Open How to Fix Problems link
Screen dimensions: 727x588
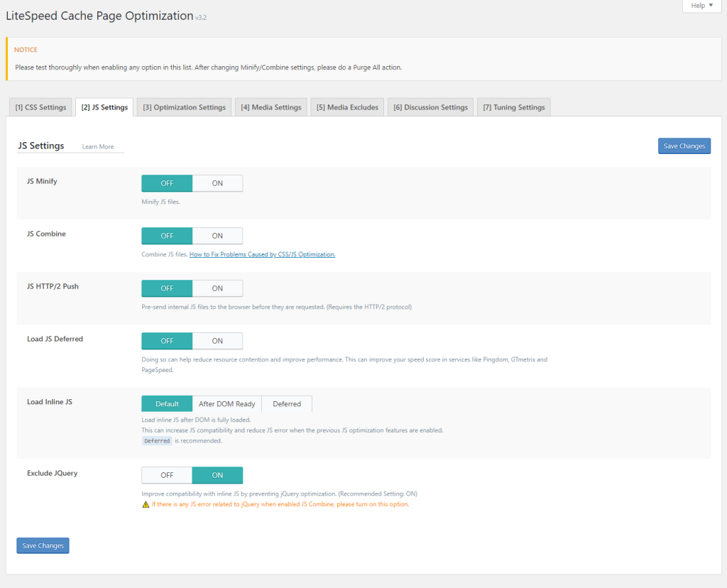tap(262, 254)
